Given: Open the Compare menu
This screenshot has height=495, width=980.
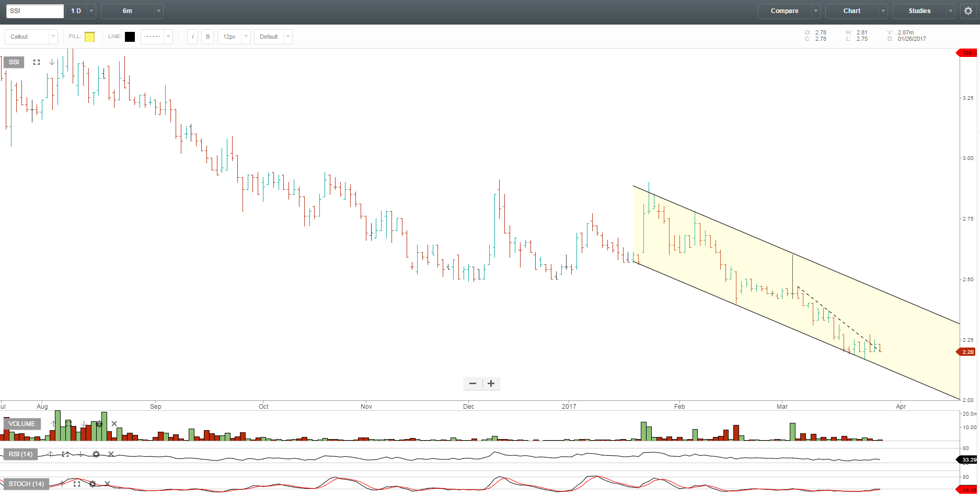Looking at the screenshot, I should 784,10.
